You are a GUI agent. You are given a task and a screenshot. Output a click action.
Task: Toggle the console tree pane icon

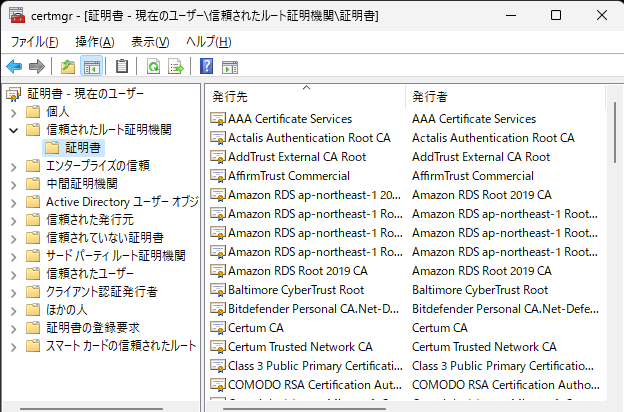pyautogui.click(x=92, y=66)
